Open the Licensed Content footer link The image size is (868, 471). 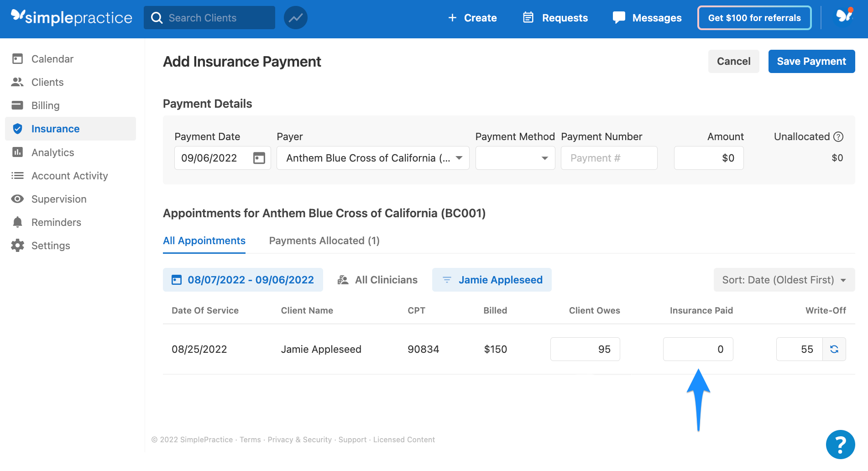pyautogui.click(x=404, y=440)
